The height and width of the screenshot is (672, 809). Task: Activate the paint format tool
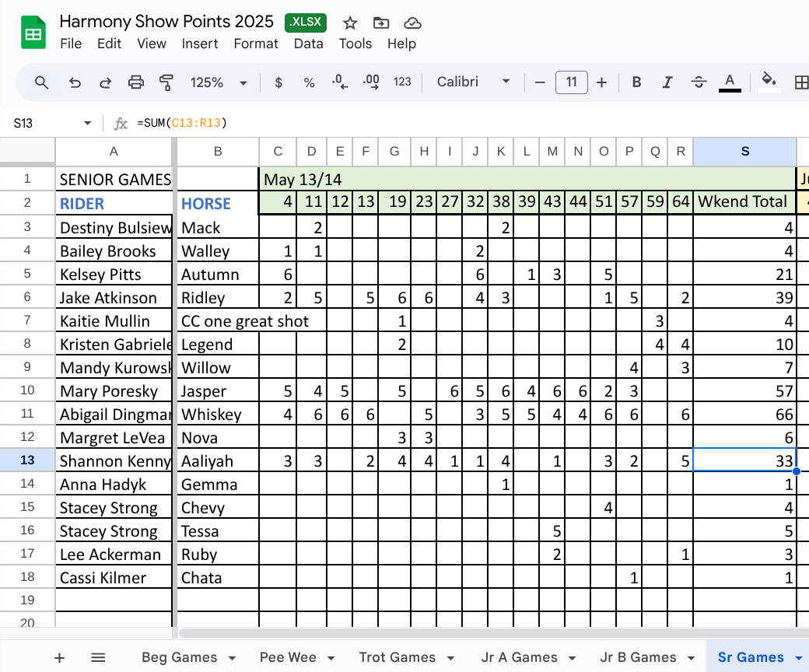(x=166, y=82)
